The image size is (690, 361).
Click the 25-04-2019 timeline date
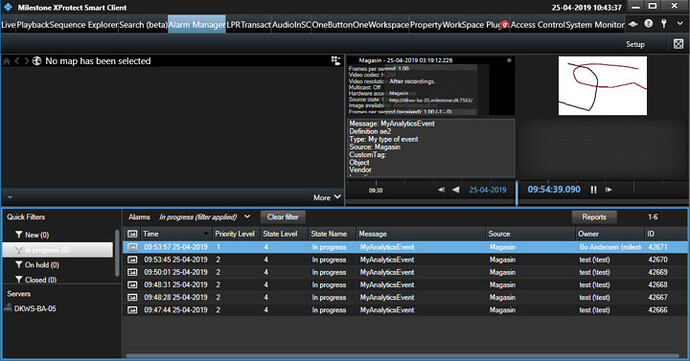[x=488, y=190]
